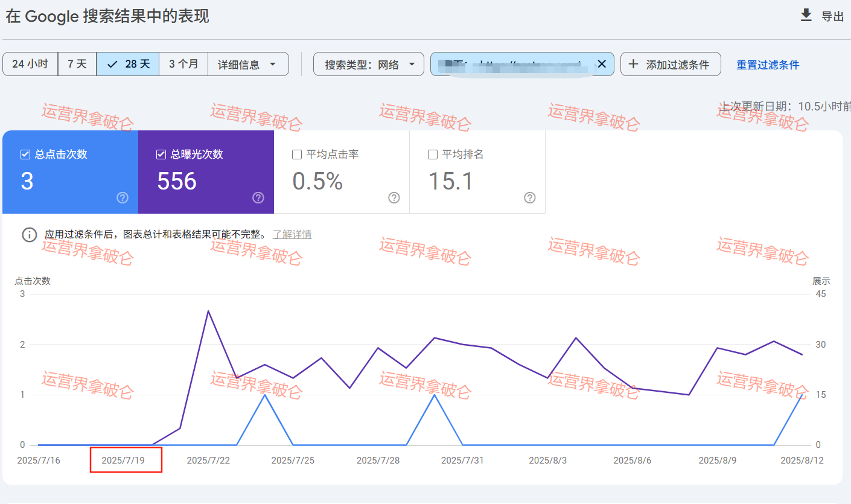Click the 2025/8/6 axis date label
This screenshot has width=851, height=504.
pos(633,460)
